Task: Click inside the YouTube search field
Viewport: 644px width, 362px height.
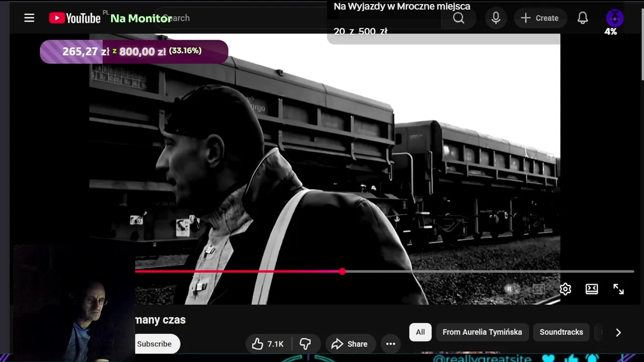Action: tap(297, 18)
